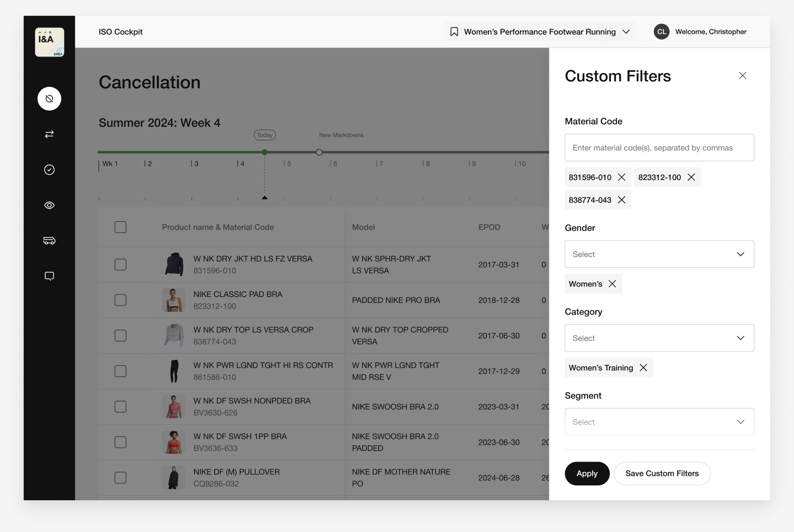Click the red 1PP bra thumbnail
This screenshot has width=794, height=532.
(174, 442)
